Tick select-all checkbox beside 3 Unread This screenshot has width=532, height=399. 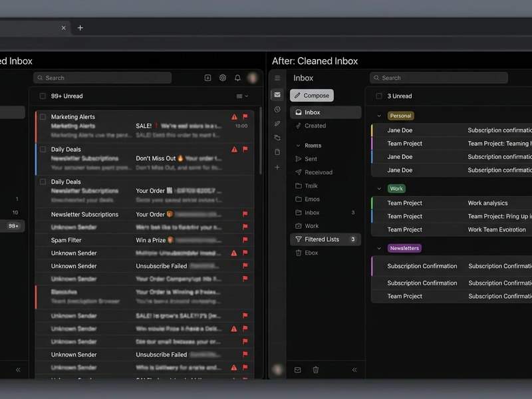point(379,96)
